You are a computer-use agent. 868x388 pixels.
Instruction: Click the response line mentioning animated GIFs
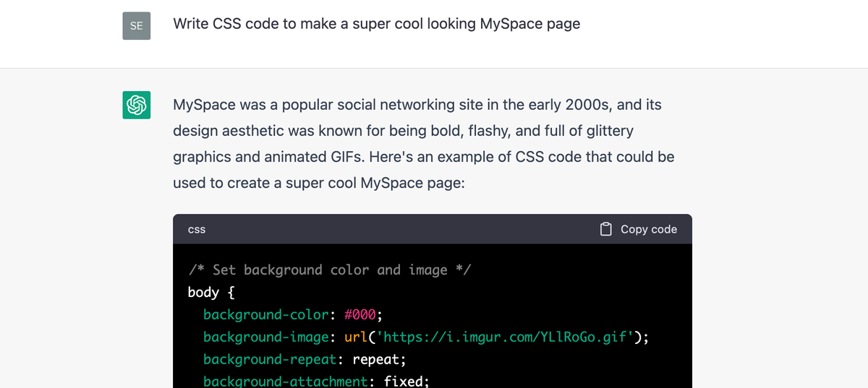(x=424, y=157)
